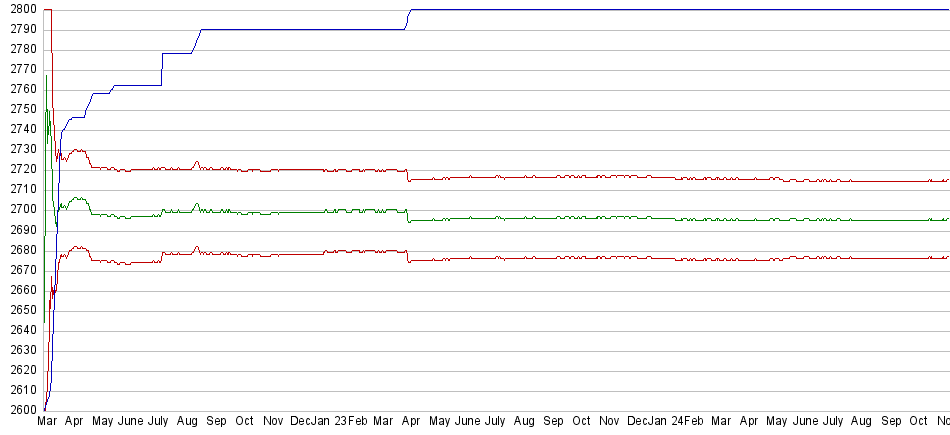Click the blue line's vertical jump above first July
Image resolution: width=950 pixels, height=435 pixels.
click(x=162, y=68)
